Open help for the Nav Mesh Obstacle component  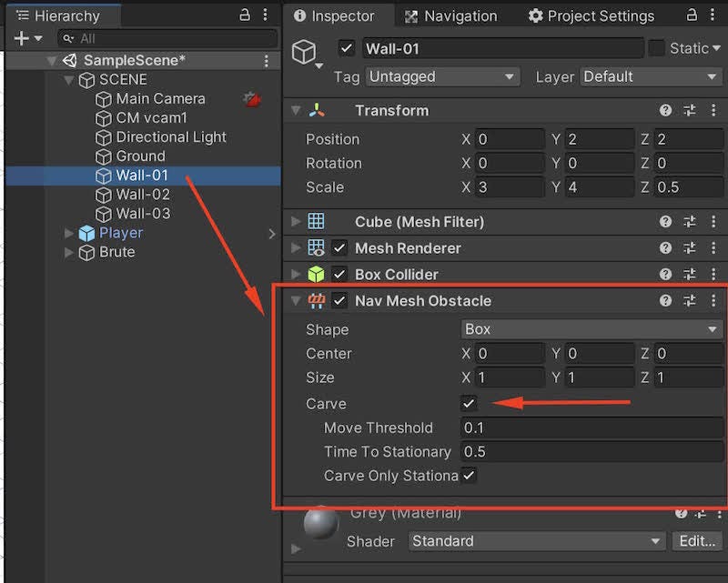(x=665, y=300)
